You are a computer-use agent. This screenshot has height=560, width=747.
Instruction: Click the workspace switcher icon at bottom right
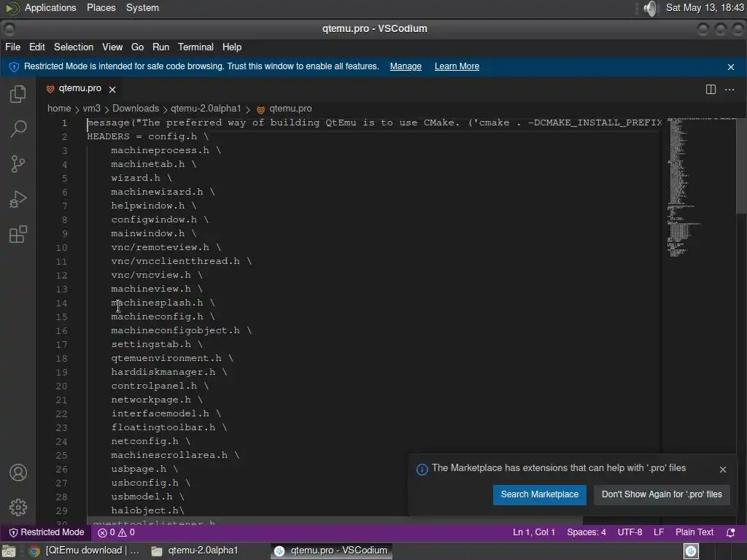(691, 551)
